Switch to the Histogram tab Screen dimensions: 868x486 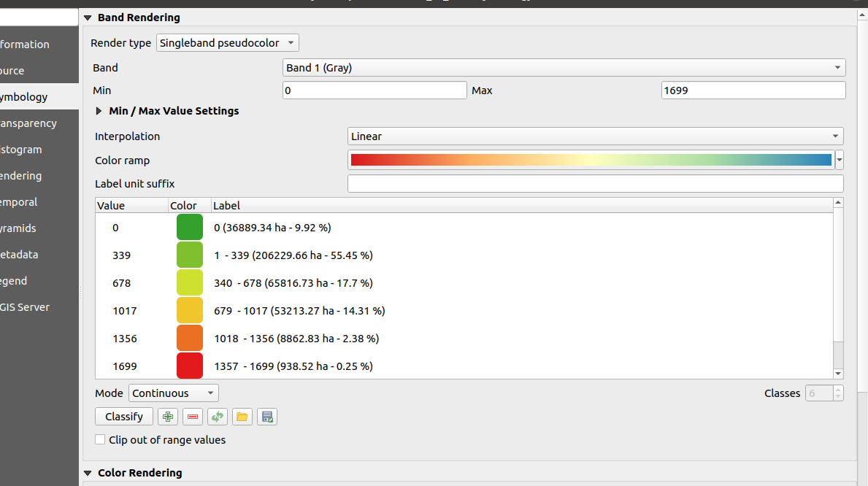click(22, 150)
